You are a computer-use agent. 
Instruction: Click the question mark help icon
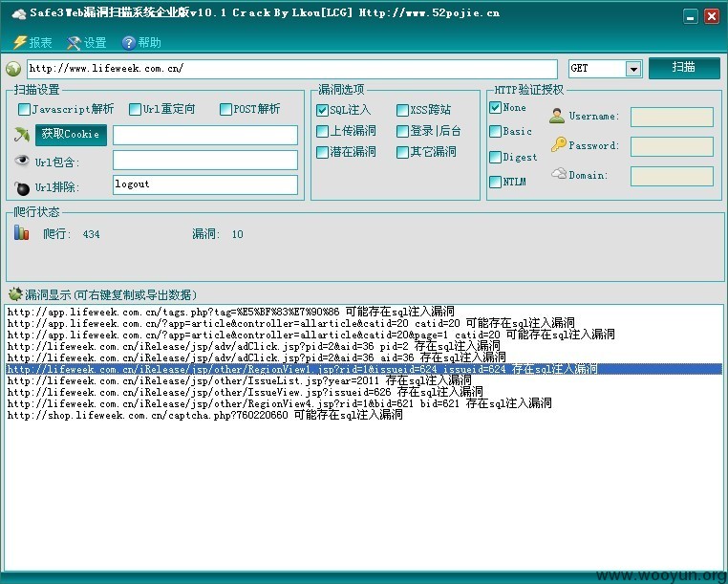point(129,43)
